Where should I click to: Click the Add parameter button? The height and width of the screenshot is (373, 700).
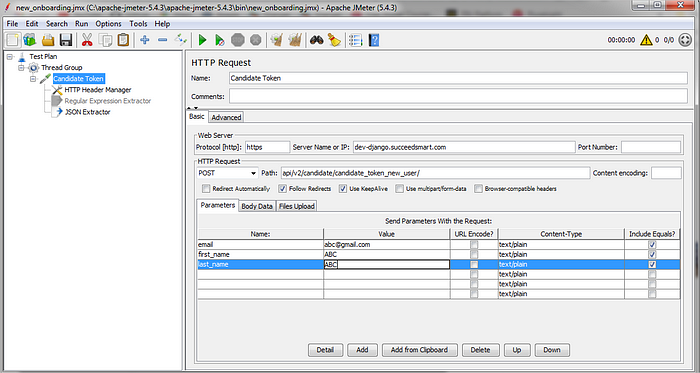click(362, 350)
